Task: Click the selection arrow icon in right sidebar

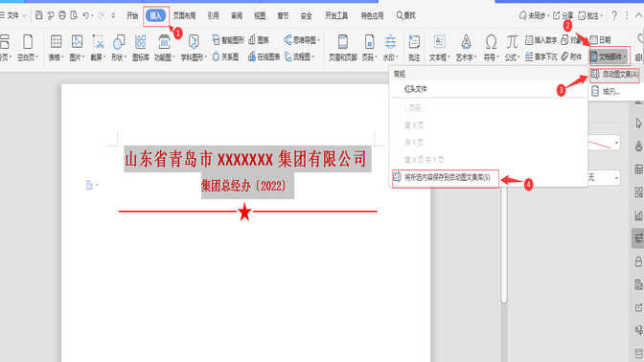Action: (638, 124)
